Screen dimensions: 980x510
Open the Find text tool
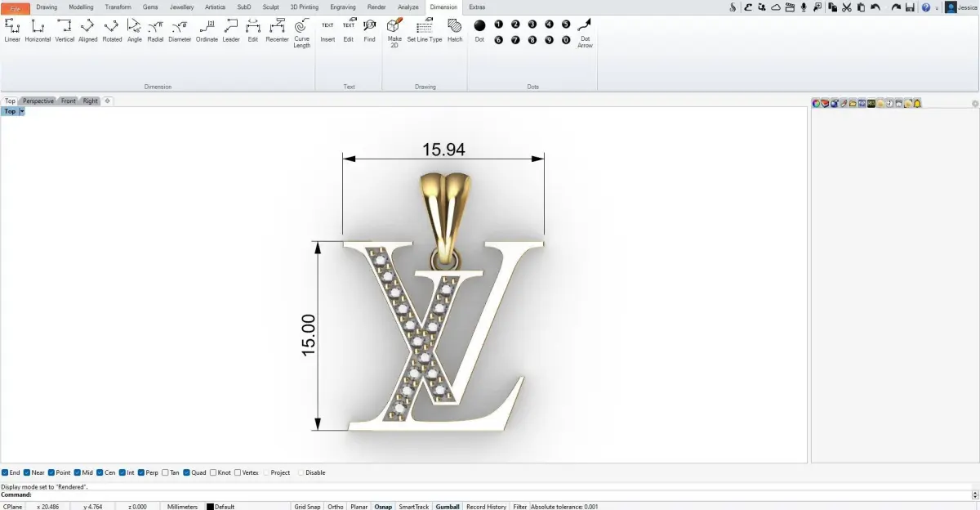click(370, 30)
